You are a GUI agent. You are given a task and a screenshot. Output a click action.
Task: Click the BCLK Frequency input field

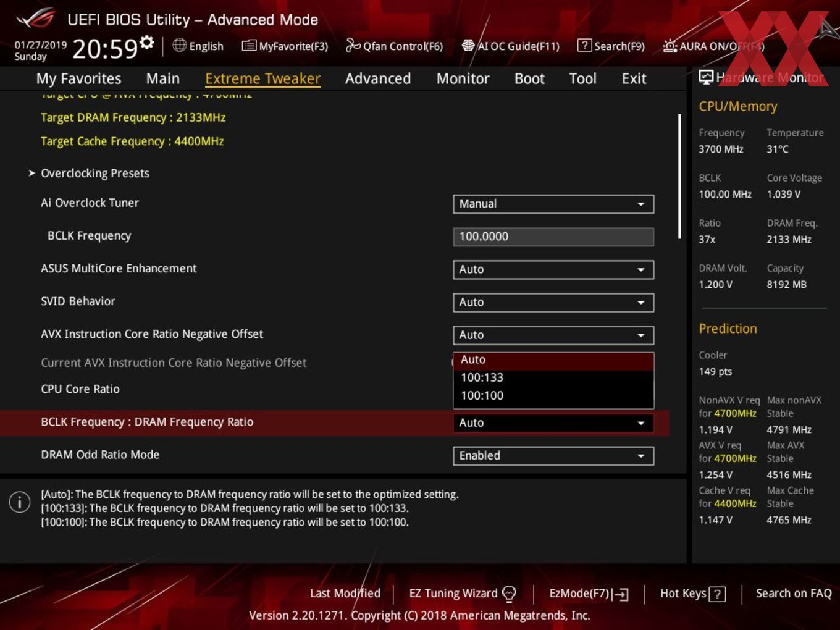pos(553,237)
